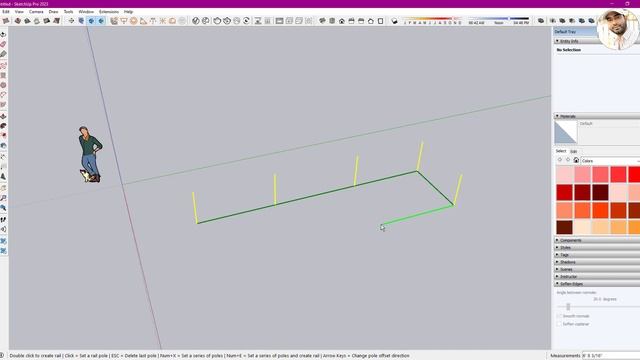This screenshot has width=640, height=360.
Task: Open the Extensions menu
Action: click(109, 12)
